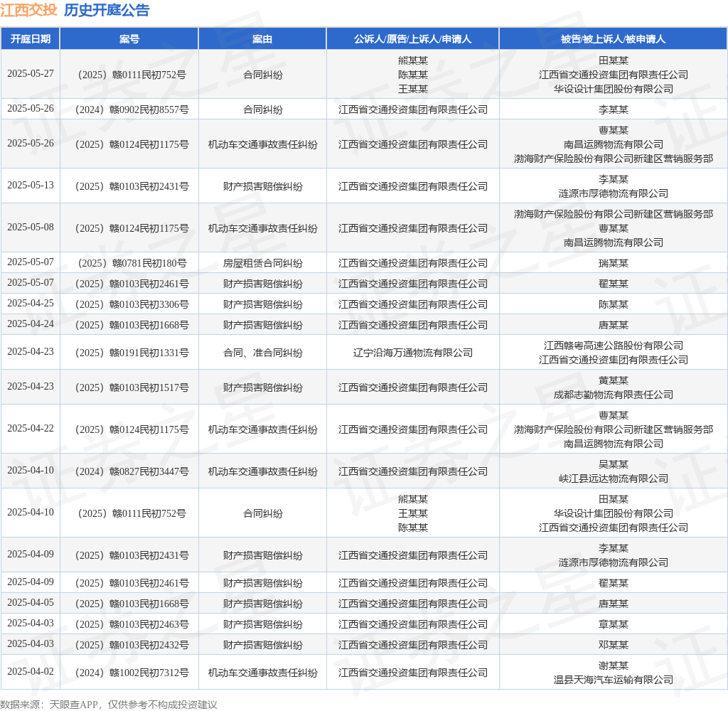
Task: Click 江西省交通投资集团有限责任公司 in the 赣0781民初180号 row
Action: point(413,263)
